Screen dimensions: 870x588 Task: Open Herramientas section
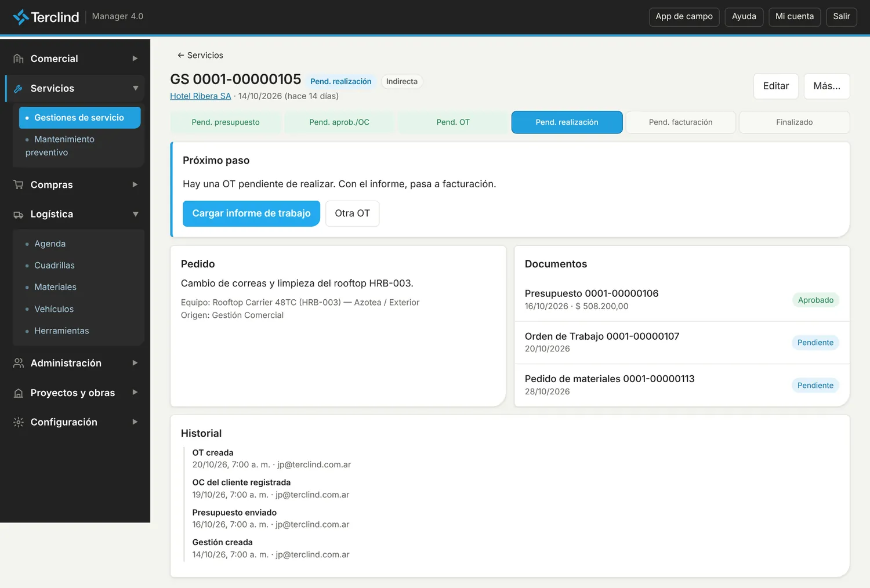[x=61, y=331]
